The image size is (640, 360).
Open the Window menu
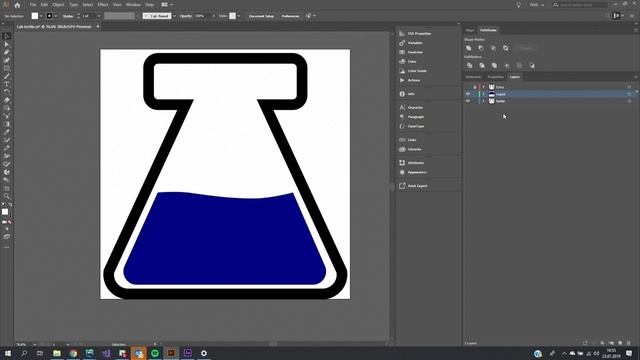pos(133,4)
